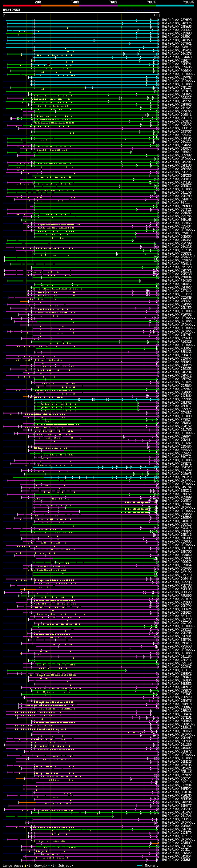The width and height of the screenshot is (197, 868).
Task: Select hit UniRef100_B1VVM2
Action: pos(177,78)
